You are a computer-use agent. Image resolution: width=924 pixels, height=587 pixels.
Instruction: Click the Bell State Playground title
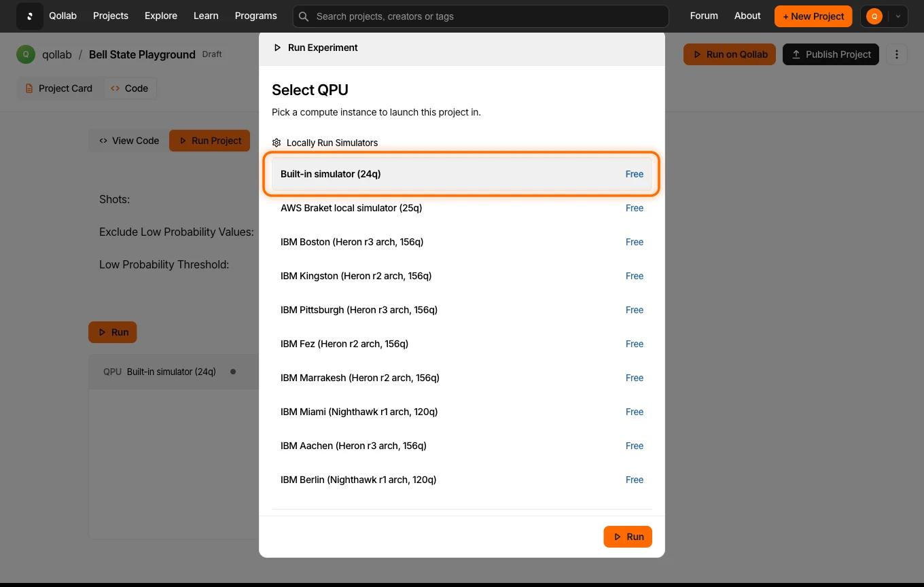pos(142,54)
